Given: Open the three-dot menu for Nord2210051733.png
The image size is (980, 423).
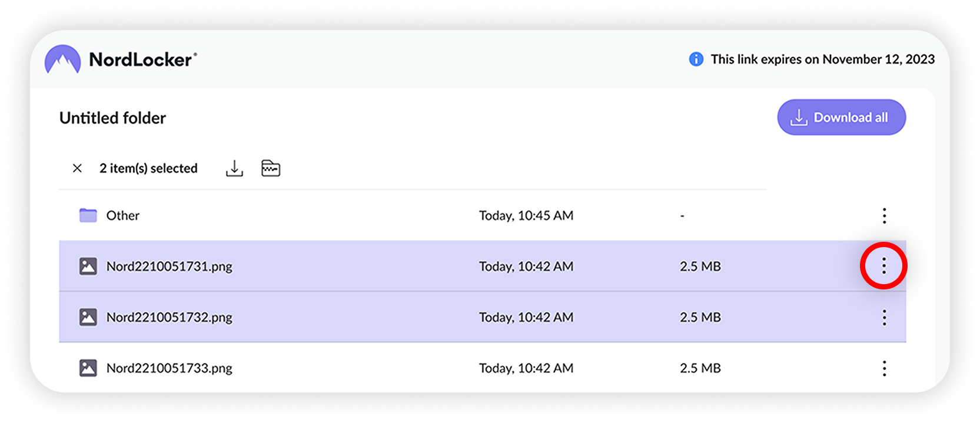Looking at the screenshot, I should 885,368.
